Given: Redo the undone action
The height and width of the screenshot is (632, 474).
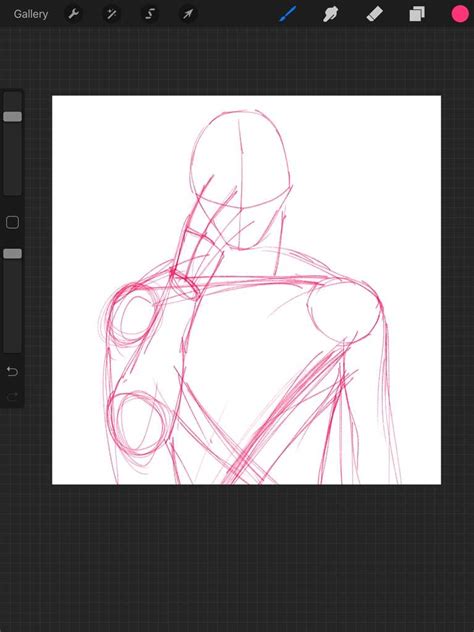Looking at the screenshot, I should click(x=12, y=397).
